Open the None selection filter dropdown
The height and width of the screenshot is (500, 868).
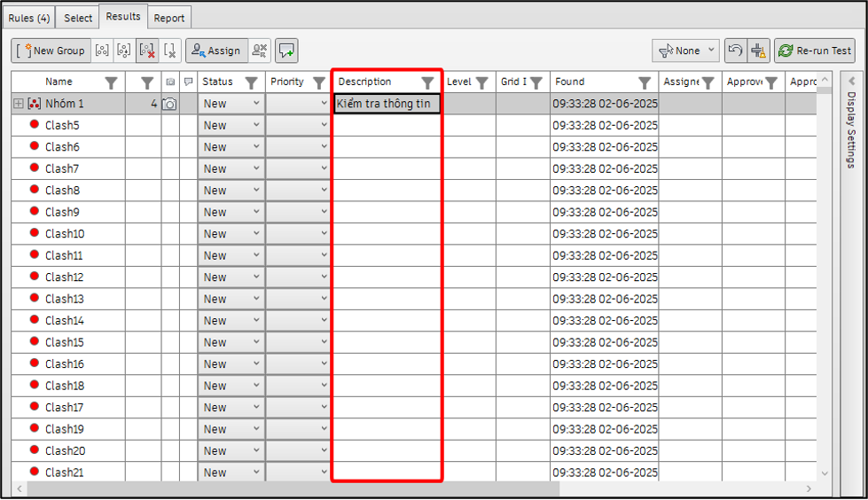[x=686, y=51]
